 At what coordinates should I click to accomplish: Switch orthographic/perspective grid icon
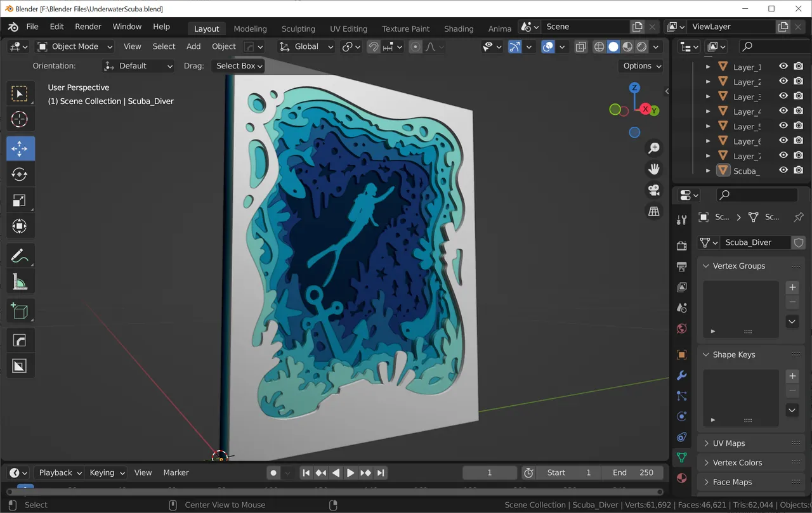pyautogui.click(x=653, y=211)
